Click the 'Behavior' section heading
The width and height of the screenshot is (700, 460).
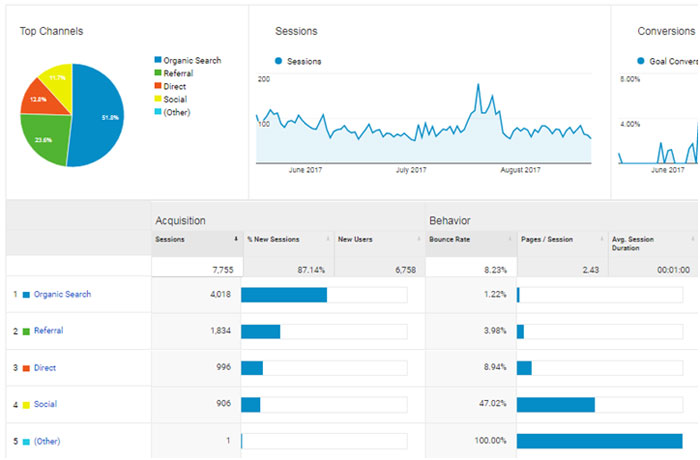pyautogui.click(x=450, y=221)
